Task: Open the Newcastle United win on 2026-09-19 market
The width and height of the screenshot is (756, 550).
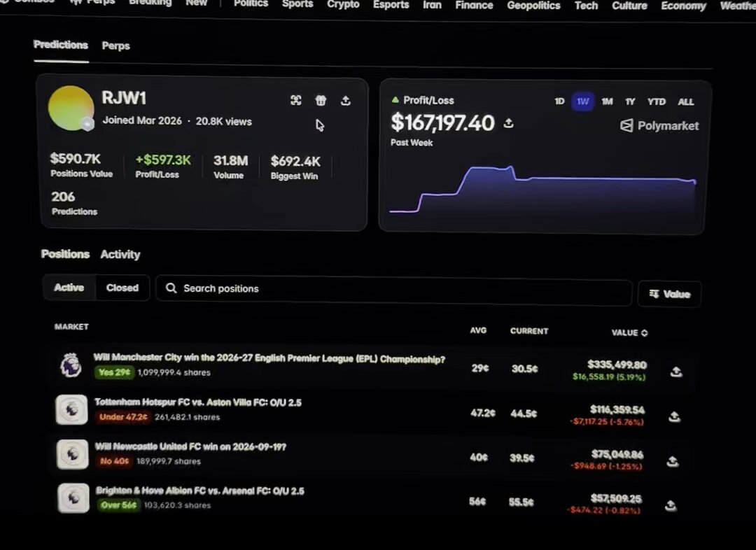Action: click(190, 447)
